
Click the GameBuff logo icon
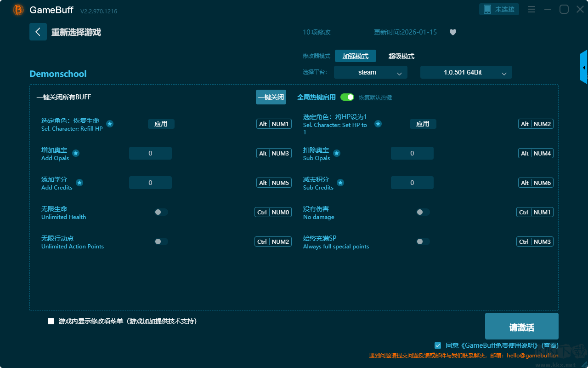[18, 10]
